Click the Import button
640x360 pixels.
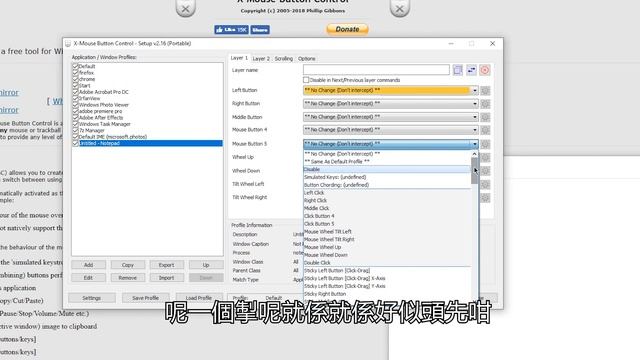(x=167, y=278)
